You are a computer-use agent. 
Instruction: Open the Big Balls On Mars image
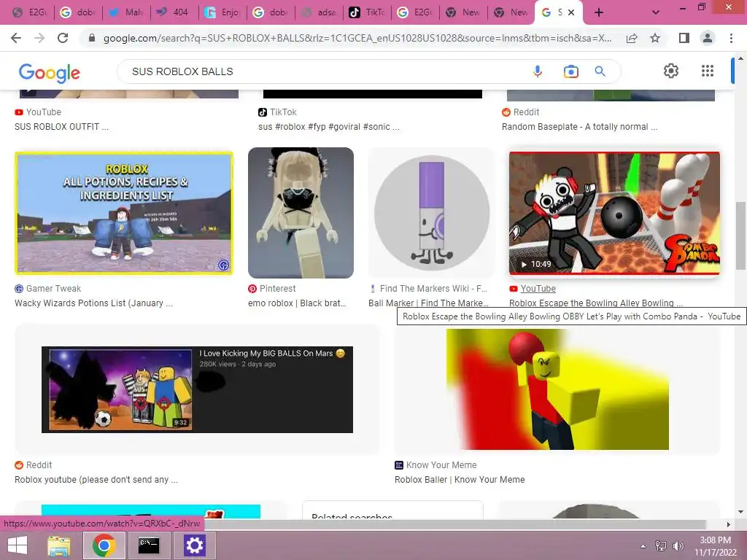coord(197,389)
